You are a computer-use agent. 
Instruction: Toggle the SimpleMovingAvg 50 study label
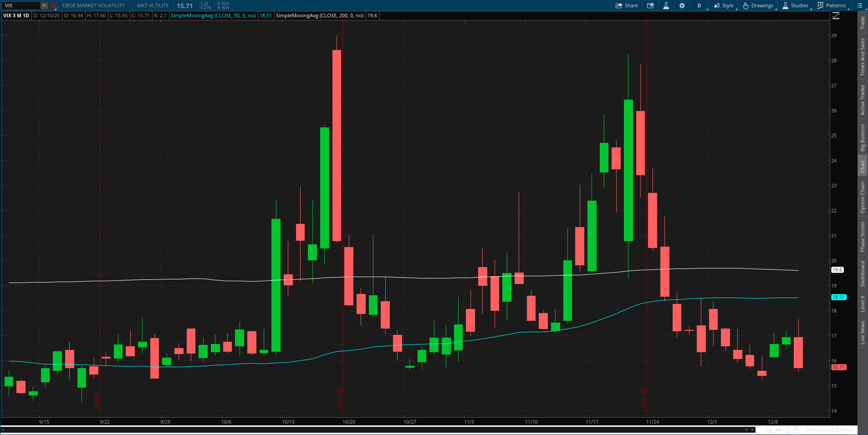(214, 15)
